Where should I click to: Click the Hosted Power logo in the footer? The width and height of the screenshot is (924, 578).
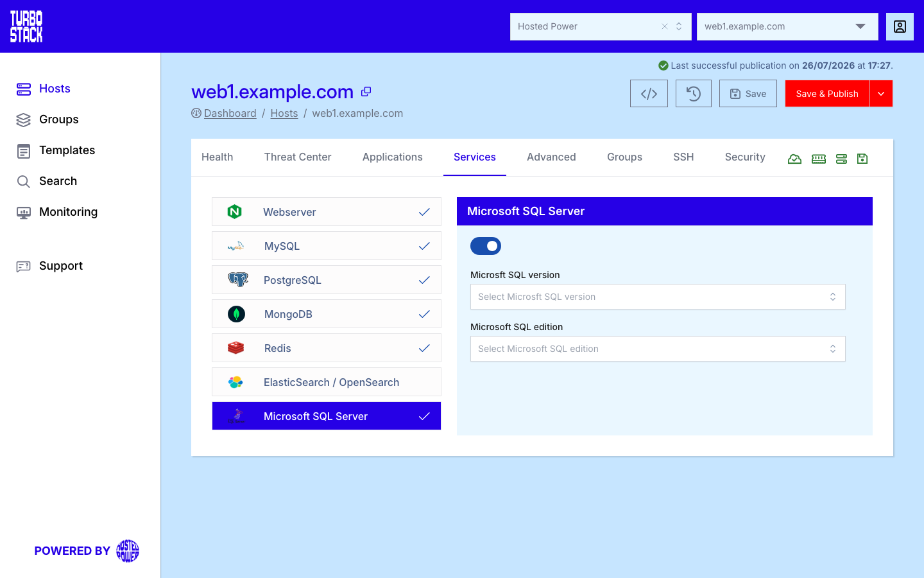(x=128, y=551)
